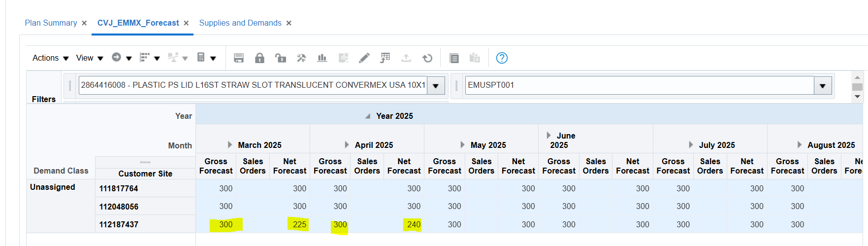Click the Demand Class header label

(61, 171)
